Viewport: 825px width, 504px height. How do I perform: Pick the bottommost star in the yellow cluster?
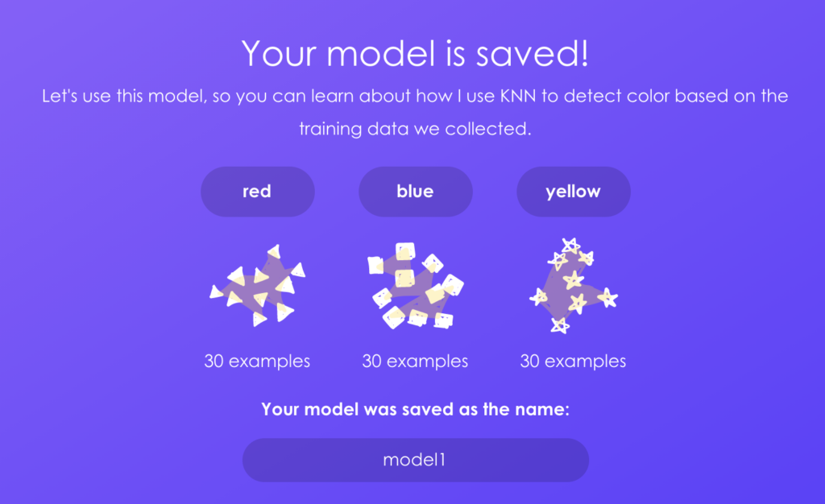(x=559, y=325)
